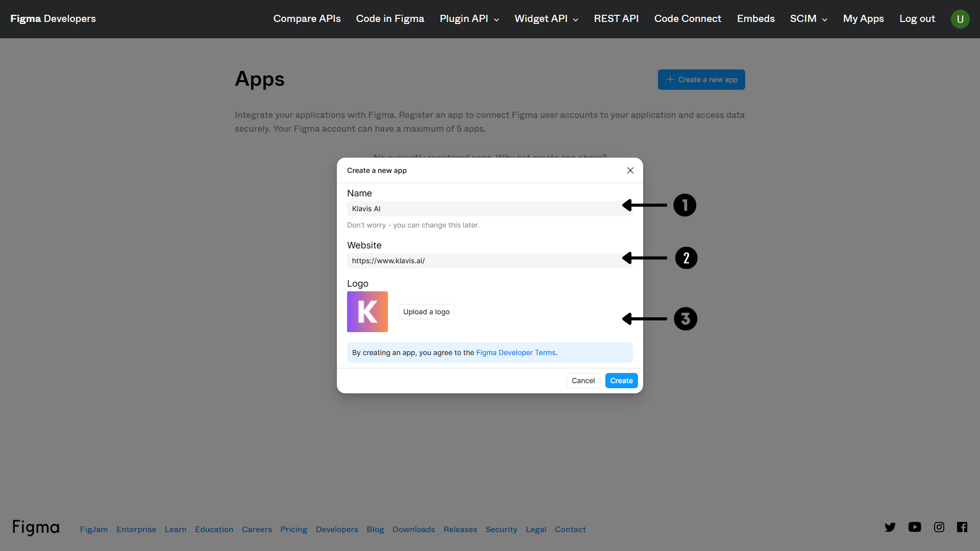The width and height of the screenshot is (980, 551).
Task: Click the Twitter icon in footer
Action: (x=890, y=527)
